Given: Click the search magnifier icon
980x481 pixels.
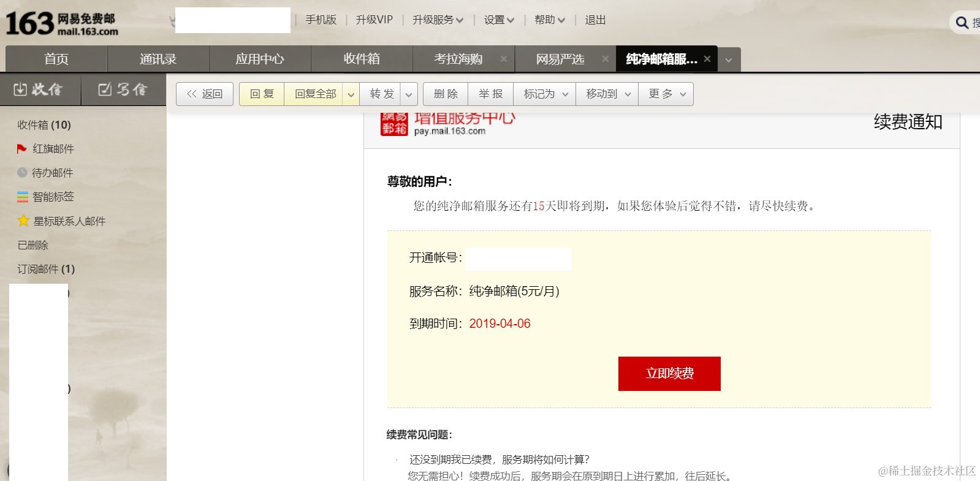Looking at the screenshot, I should point(962,23).
